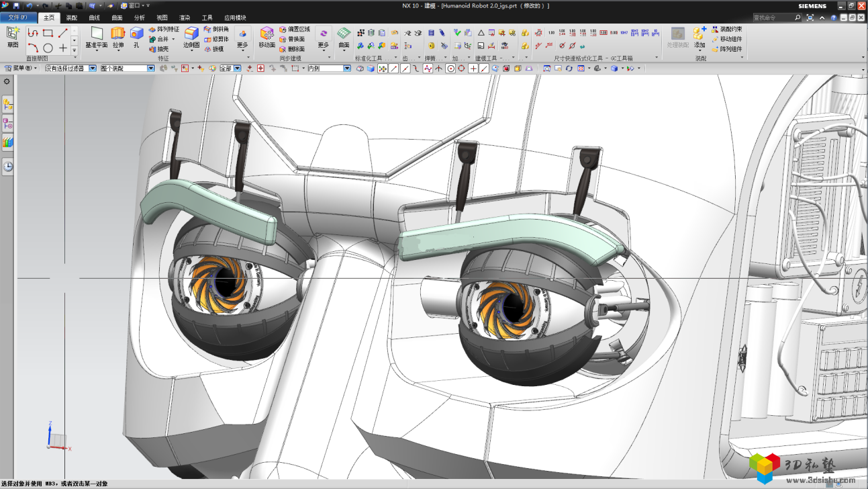Launch the 拉伸 (Extrude) feature tool

pos(118,36)
